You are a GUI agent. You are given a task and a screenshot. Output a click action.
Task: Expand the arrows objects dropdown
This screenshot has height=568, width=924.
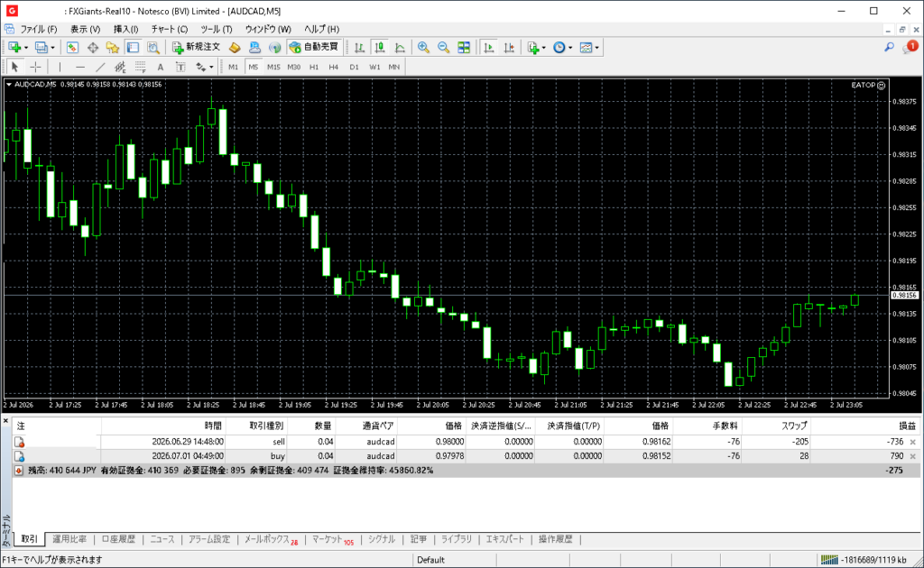(211, 67)
